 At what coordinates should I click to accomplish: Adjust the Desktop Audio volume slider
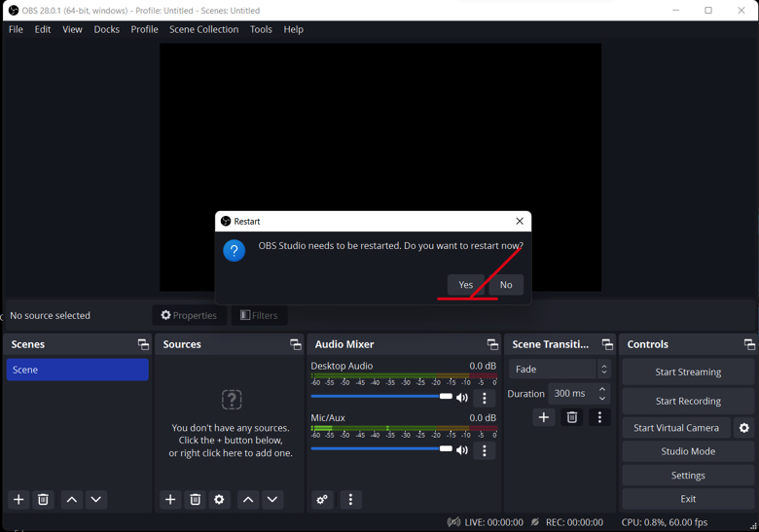coord(381,397)
